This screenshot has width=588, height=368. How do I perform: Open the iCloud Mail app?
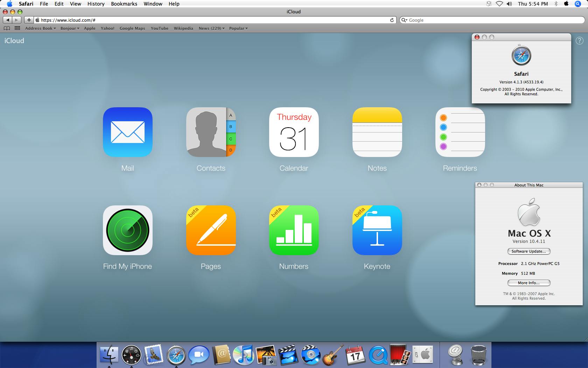pyautogui.click(x=127, y=132)
